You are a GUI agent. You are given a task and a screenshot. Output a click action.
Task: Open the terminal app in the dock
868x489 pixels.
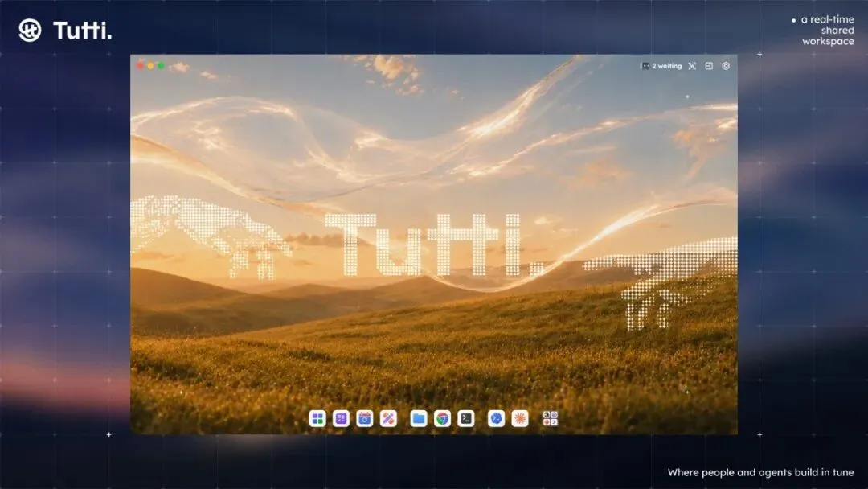coord(466,419)
